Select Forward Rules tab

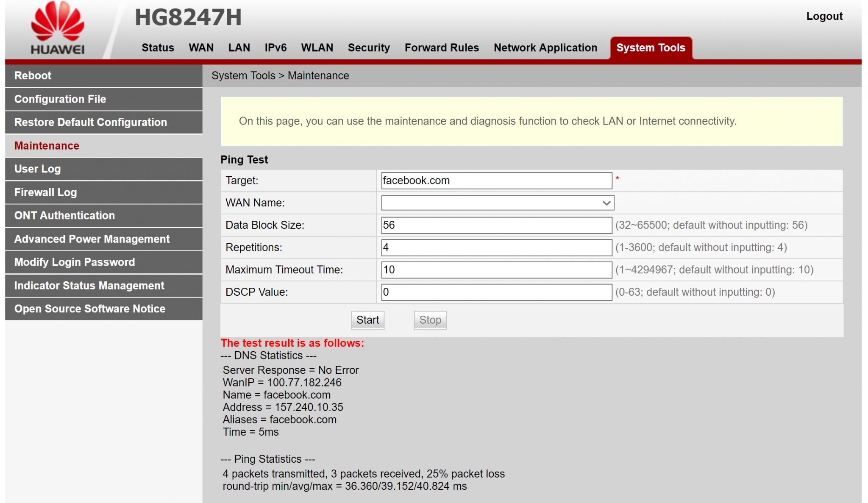442,47
